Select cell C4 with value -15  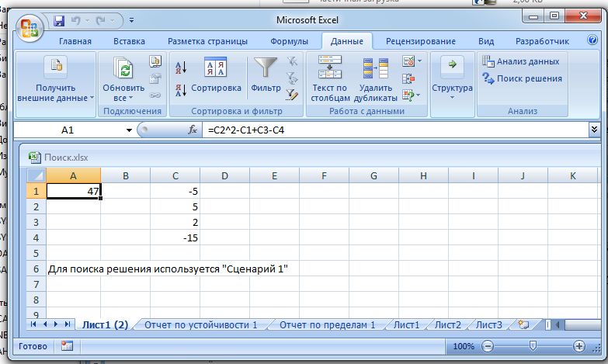175,237
